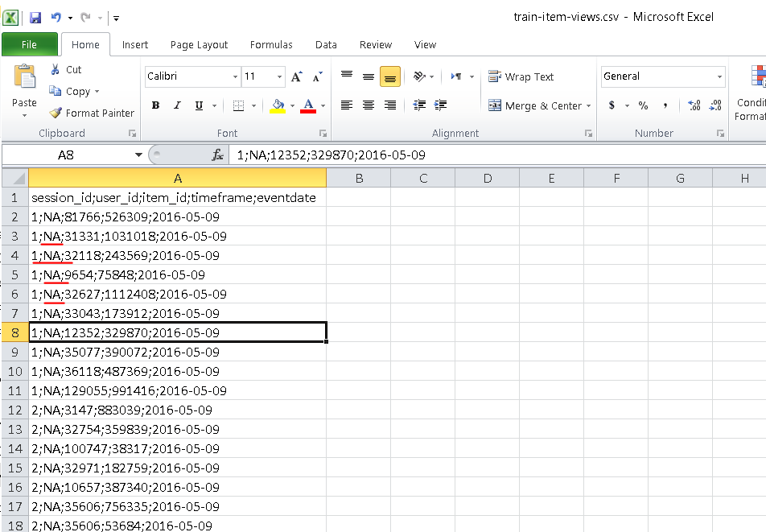Toggle italic formatting
Viewport: 766px width, 532px height.
point(175,105)
